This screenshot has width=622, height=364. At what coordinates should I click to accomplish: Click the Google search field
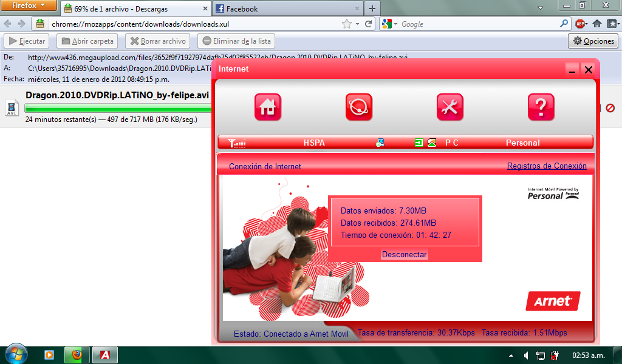point(479,24)
